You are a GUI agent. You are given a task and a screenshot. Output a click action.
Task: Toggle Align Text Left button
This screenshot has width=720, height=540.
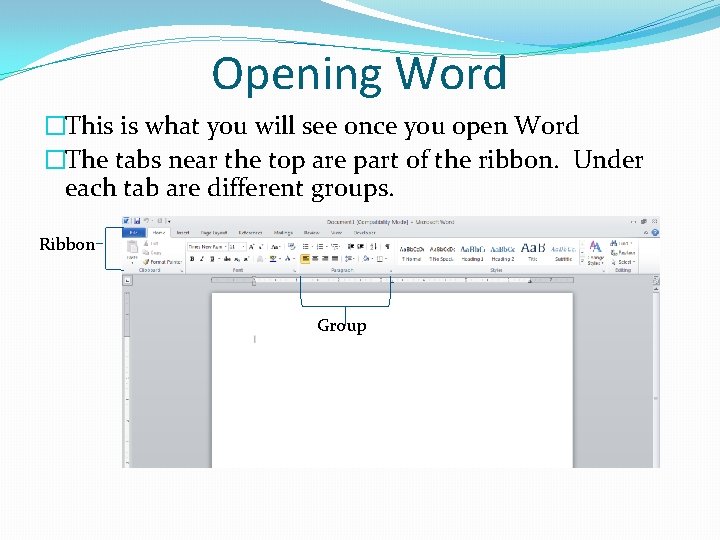305,259
